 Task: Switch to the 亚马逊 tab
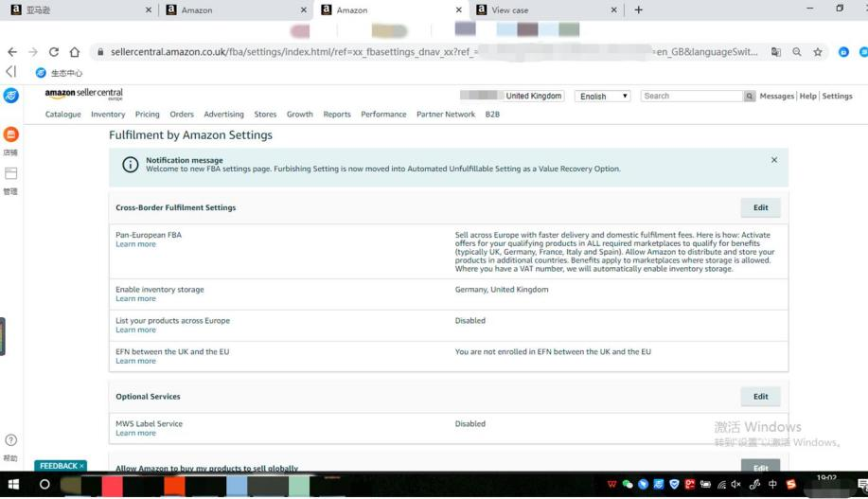[80, 10]
